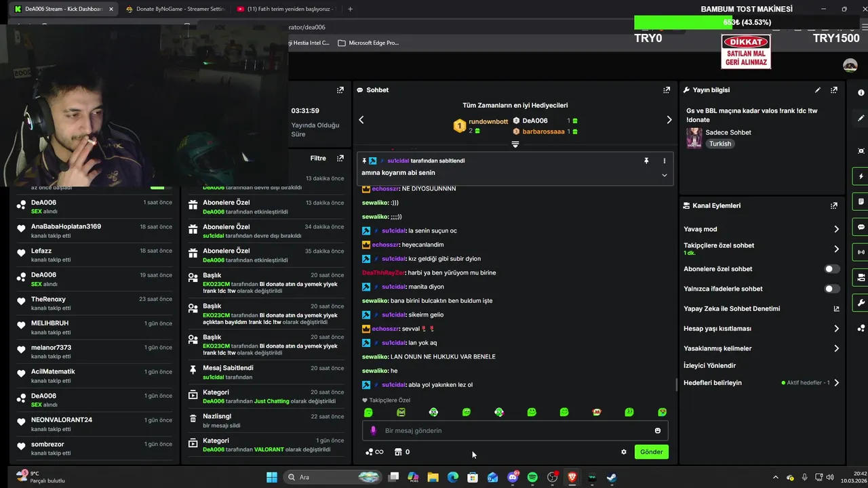Click Sadece Sohbet category thumbnail

click(694, 138)
